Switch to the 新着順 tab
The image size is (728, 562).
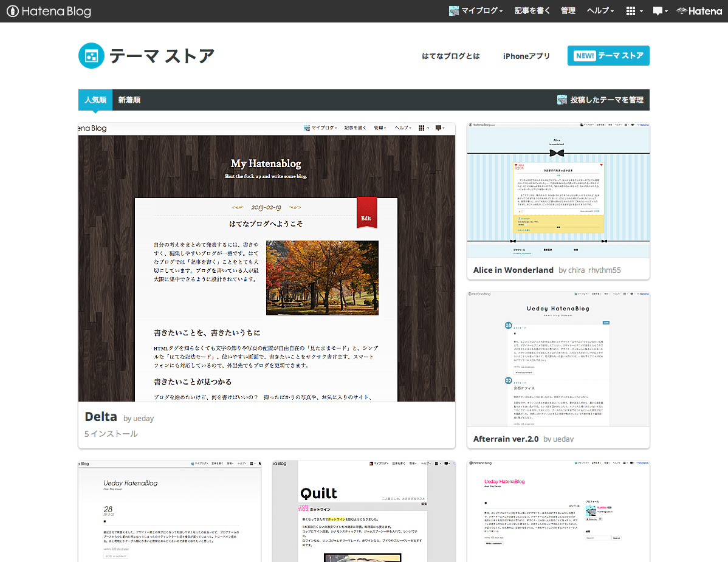pyautogui.click(x=129, y=100)
